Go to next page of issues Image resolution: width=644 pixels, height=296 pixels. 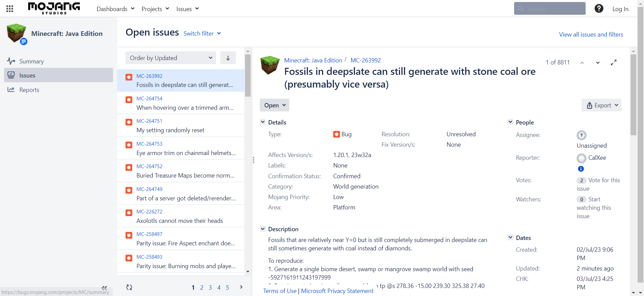point(241,287)
